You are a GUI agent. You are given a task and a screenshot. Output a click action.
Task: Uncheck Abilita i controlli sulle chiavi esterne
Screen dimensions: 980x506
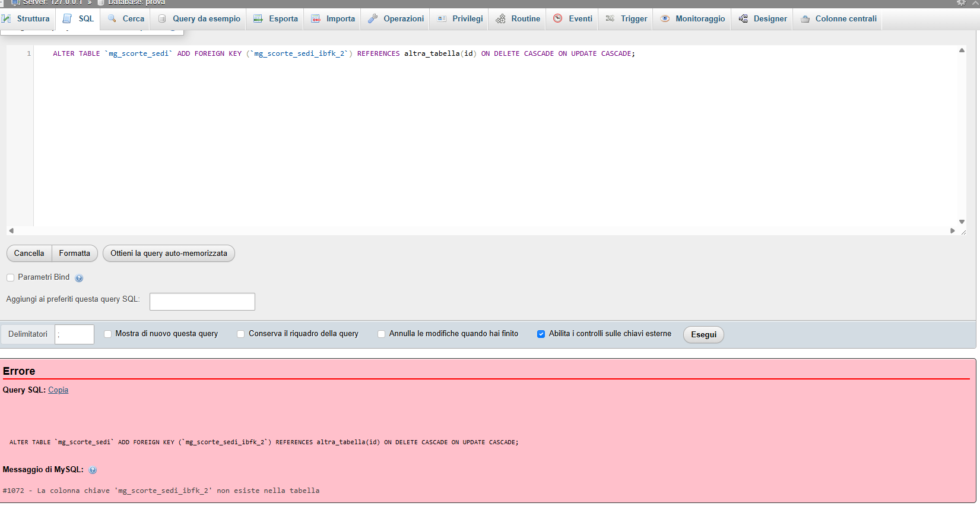pyautogui.click(x=541, y=334)
